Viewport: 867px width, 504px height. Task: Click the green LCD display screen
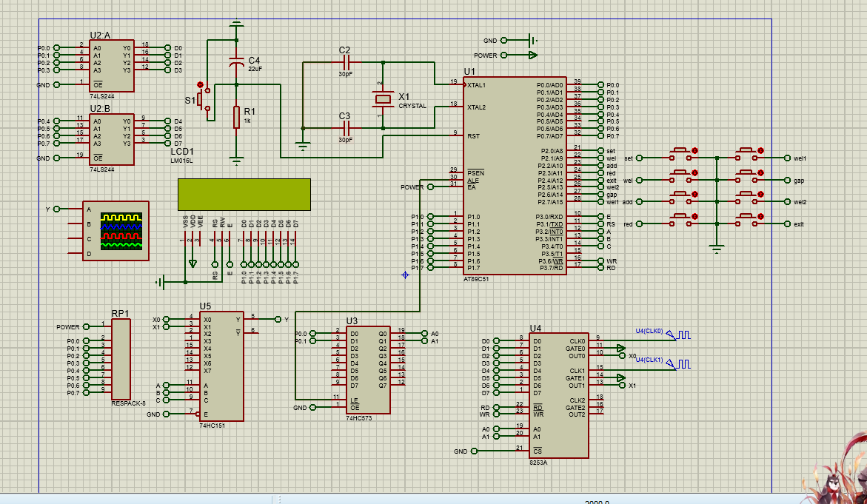pos(244,194)
